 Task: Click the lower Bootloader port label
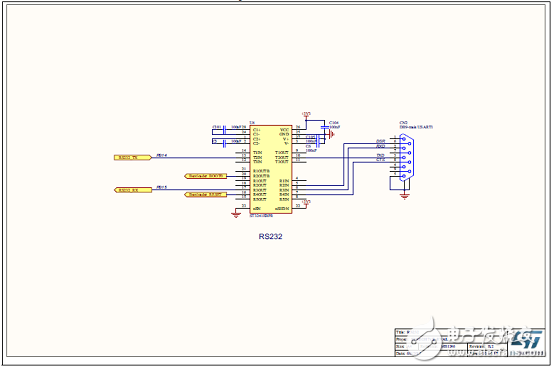pyautogui.click(x=206, y=194)
